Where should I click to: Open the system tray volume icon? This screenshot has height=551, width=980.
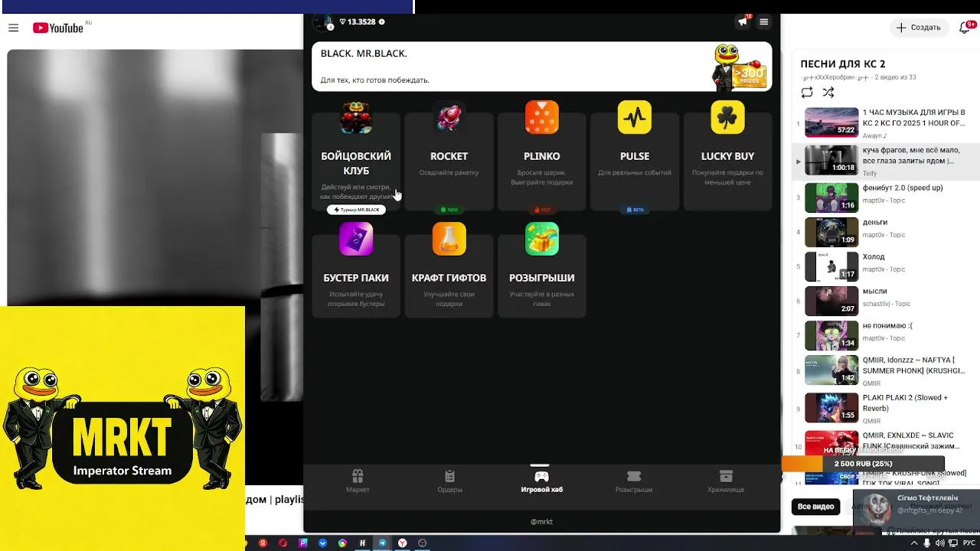[x=939, y=543]
